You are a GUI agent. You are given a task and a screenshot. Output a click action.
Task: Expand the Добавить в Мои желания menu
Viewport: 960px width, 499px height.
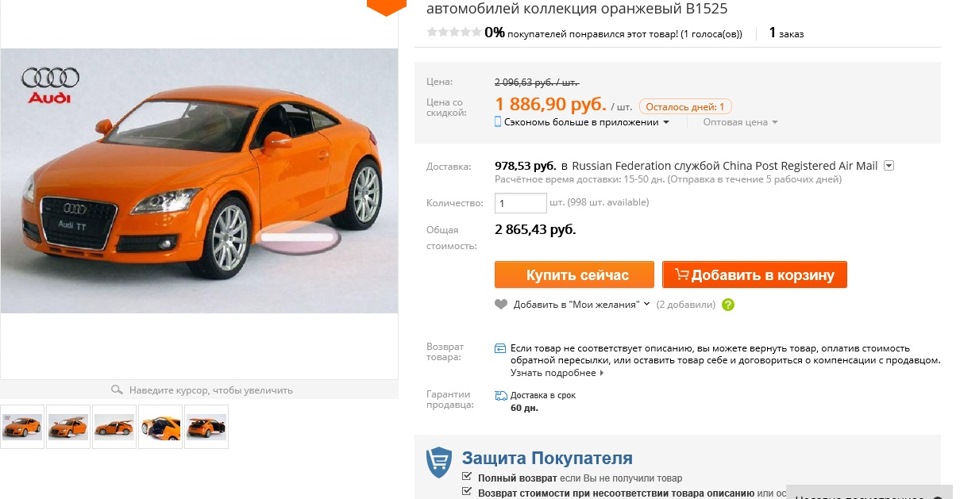point(647,304)
